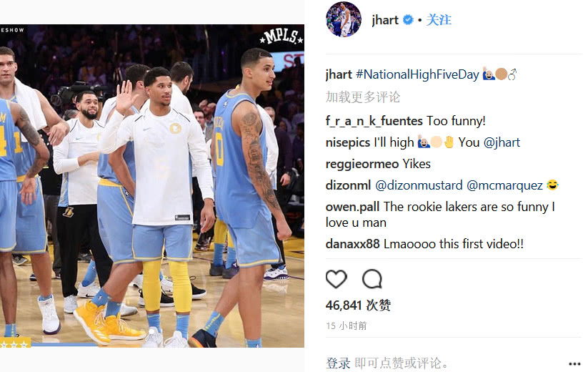The width and height of the screenshot is (588, 372).
Task: Open jhart's profile avatar
Action: point(344,19)
